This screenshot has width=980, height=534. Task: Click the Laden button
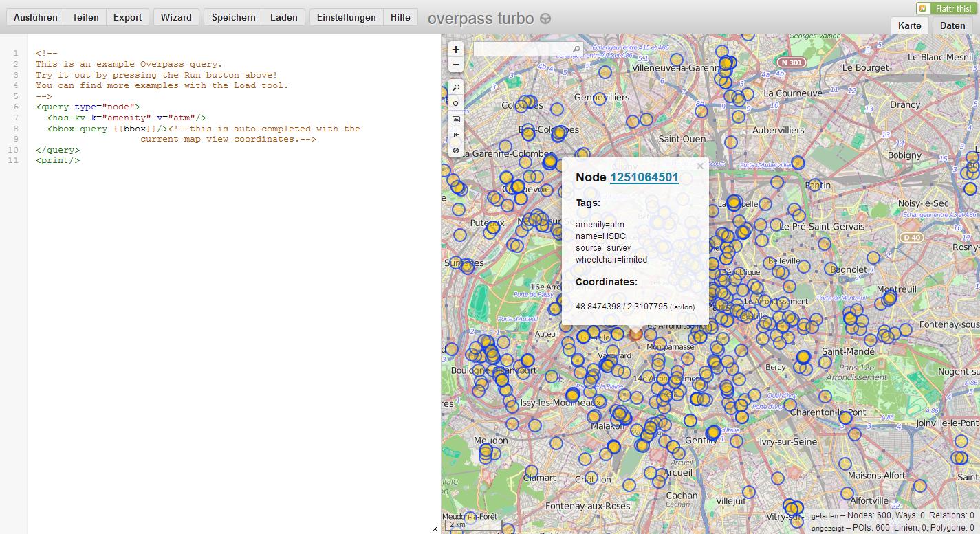(284, 17)
